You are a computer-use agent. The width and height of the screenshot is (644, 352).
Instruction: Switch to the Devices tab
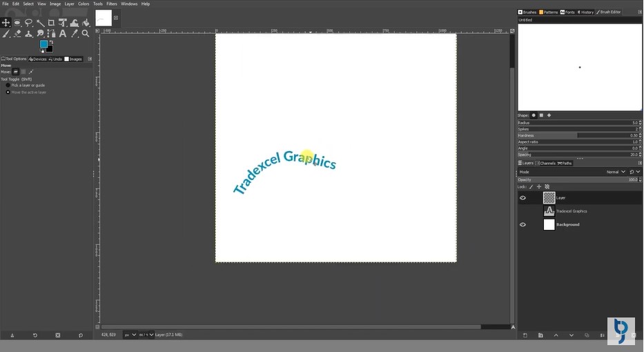click(x=37, y=59)
